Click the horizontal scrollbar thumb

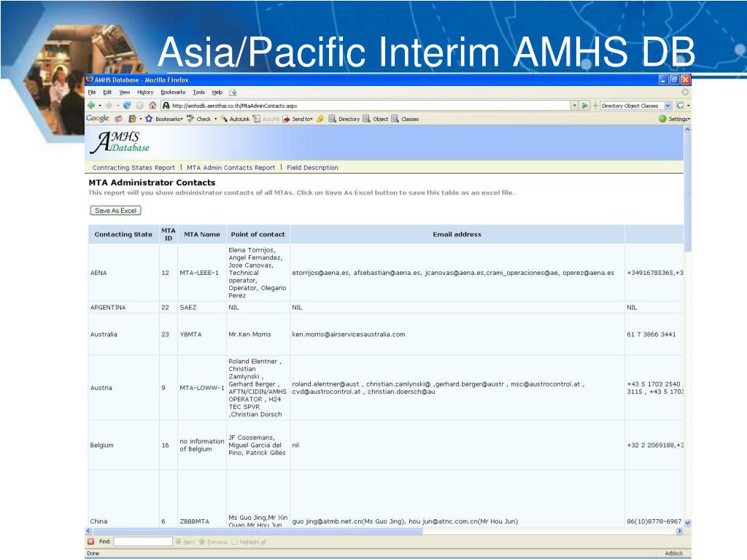point(258,531)
